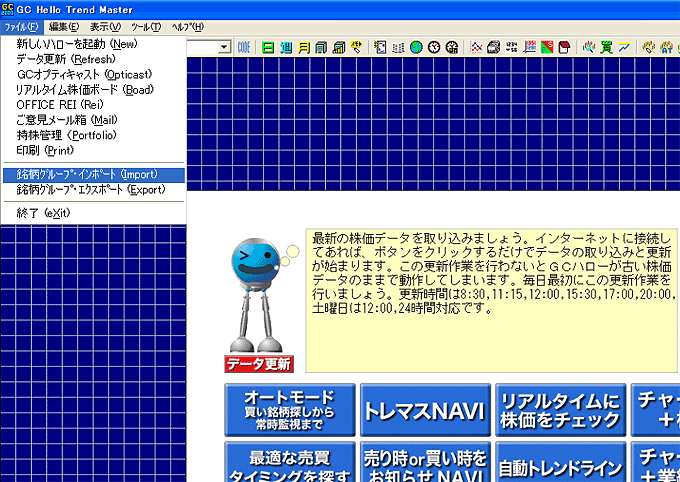
Task: Open the ヘルプ(H) menu
Action: 187,27
